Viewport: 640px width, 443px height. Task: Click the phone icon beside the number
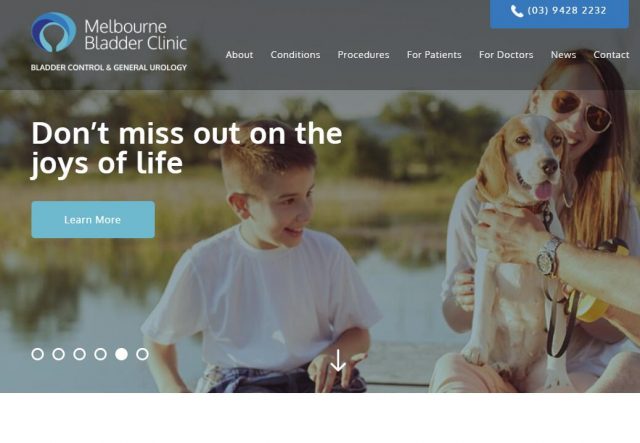pyautogui.click(x=517, y=11)
